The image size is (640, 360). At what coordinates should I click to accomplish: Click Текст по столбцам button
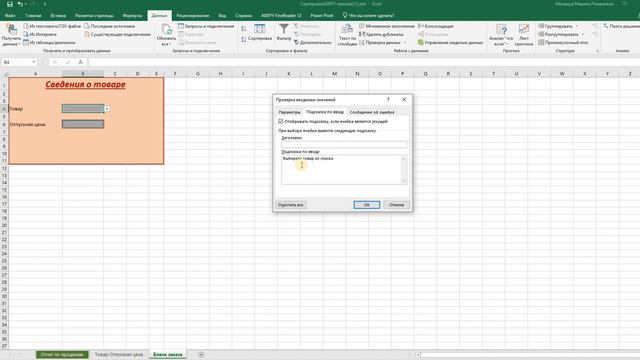[x=347, y=35]
